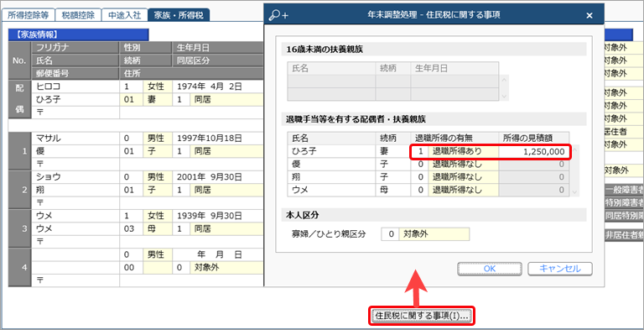This screenshot has height=330, width=644.
Task: Edit ひろ子 所得の見積額 field 1,250,000
Action: pyautogui.click(x=534, y=152)
